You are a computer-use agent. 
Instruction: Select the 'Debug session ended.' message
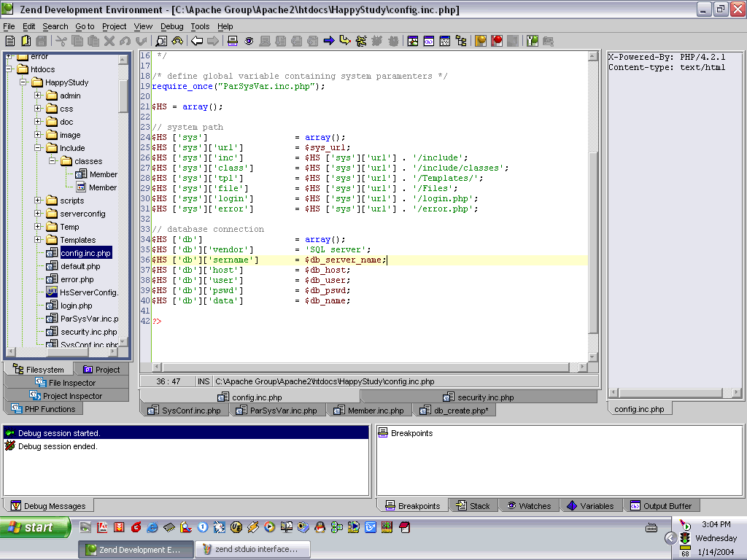point(57,446)
